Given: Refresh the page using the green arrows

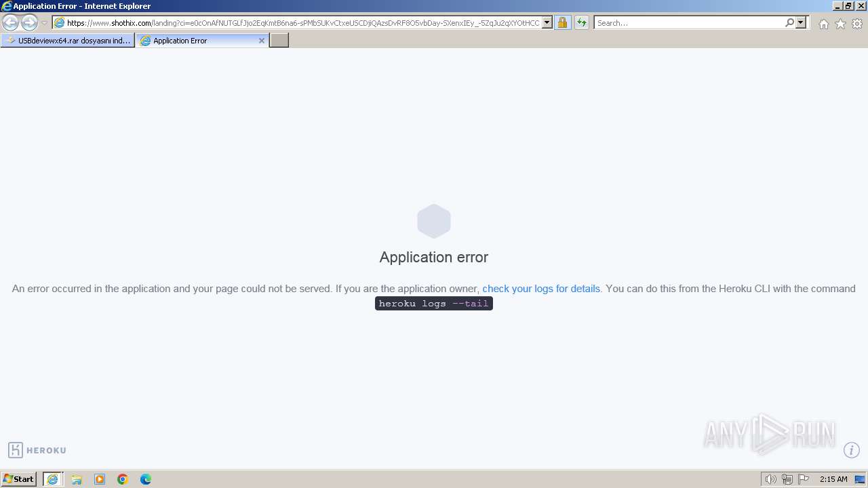Looking at the screenshot, I should coord(581,23).
